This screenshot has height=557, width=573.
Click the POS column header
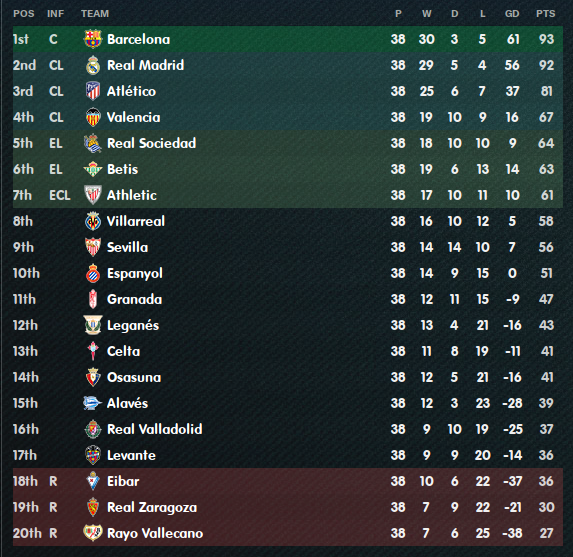24,14
